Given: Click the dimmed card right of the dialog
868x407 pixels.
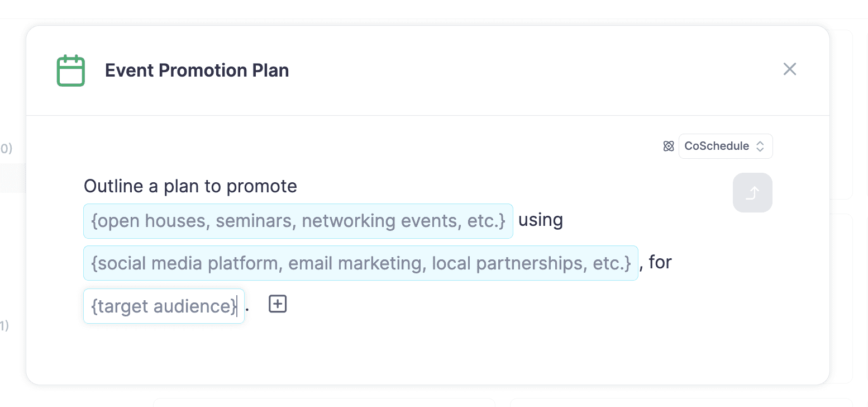Looking at the screenshot, I should click(x=841, y=112).
